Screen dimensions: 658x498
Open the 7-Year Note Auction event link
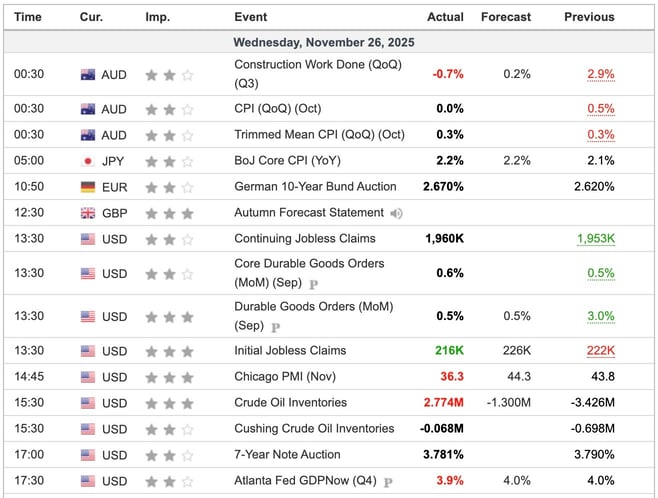coord(287,455)
